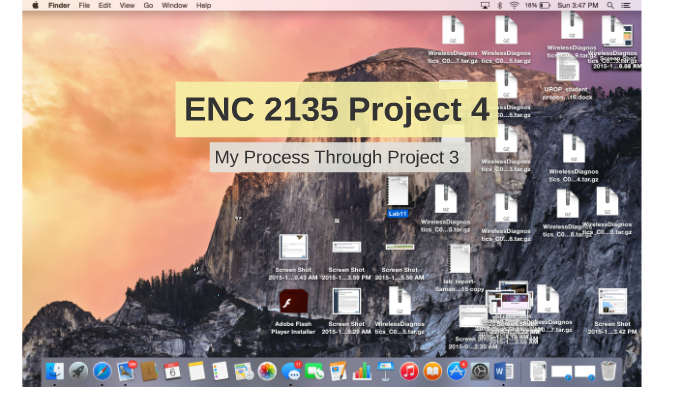The height and width of the screenshot is (394, 700).
Task: Open the Finder menu
Action: point(59,5)
